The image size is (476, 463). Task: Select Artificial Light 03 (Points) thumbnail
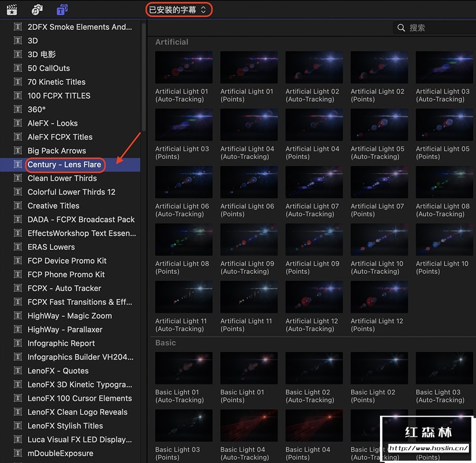coord(184,125)
